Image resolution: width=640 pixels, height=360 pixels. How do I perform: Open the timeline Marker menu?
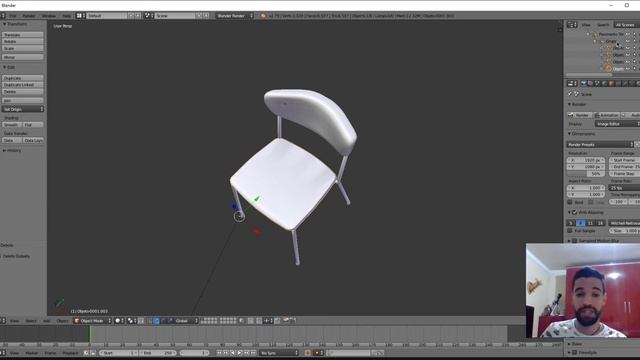pyautogui.click(x=31, y=353)
